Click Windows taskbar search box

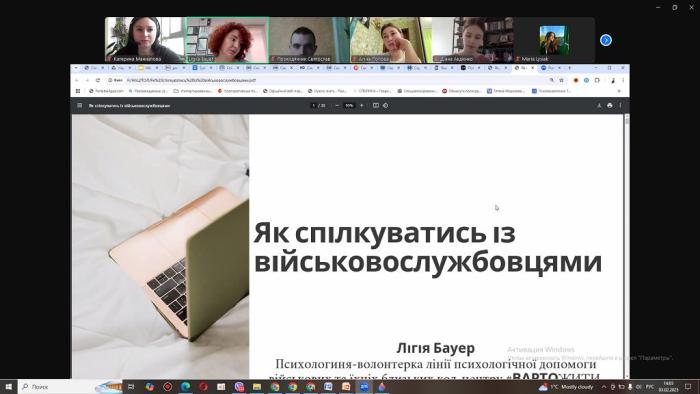click(x=70, y=387)
